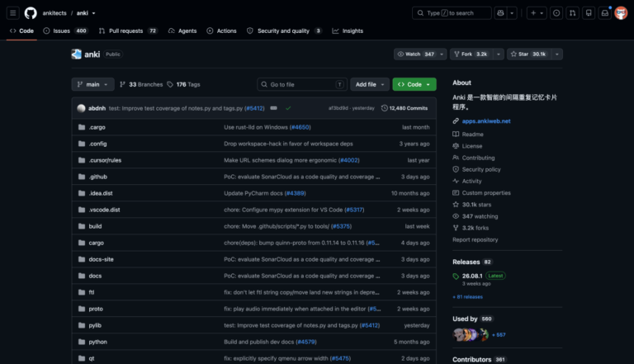View the green commit check status
Viewport: 634px width, 364px height.
[288, 108]
